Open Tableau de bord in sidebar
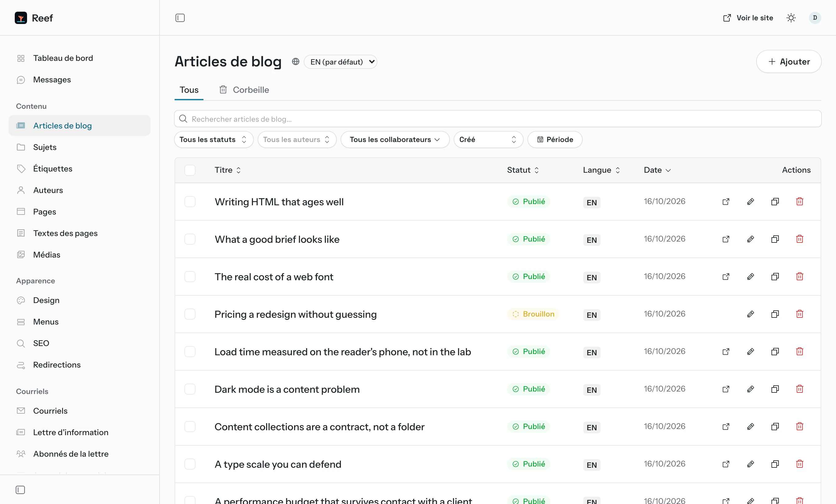The image size is (836, 504). tap(80, 58)
